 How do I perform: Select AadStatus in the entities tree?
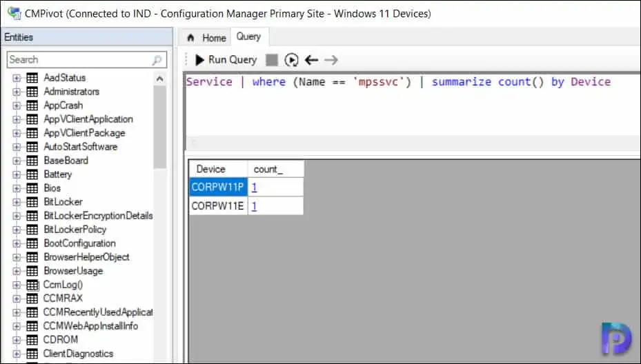(x=65, y=78)
